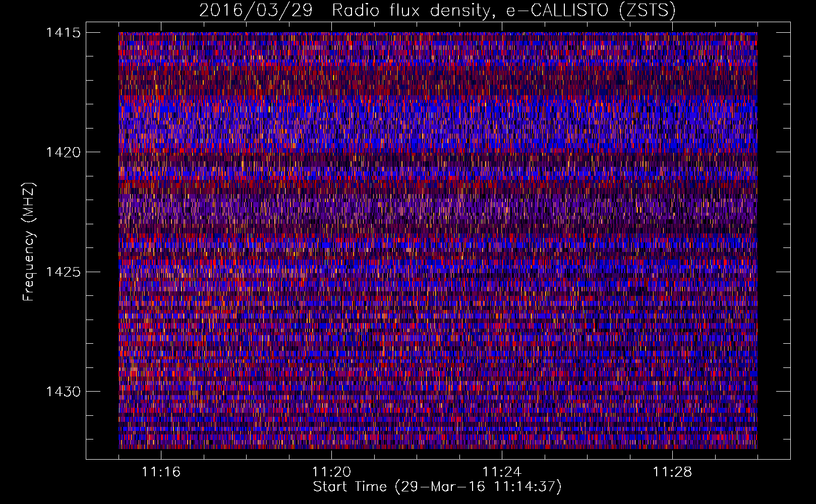This screenshot has height=504, width=816.
Task: Click the 'Frequency (MHZ)' axis title
Action: coord(29,242)
